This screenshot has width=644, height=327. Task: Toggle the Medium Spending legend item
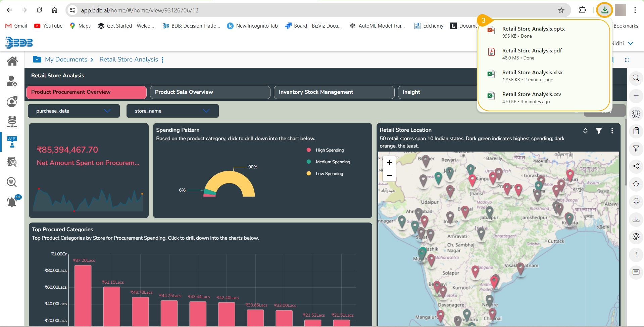point(333,162)
